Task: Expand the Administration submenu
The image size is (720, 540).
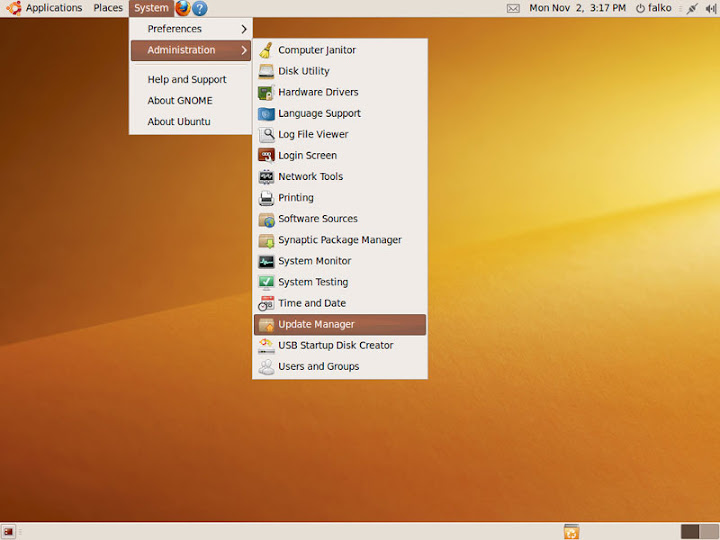Action: pyautogui.click(x=190, y=50)
